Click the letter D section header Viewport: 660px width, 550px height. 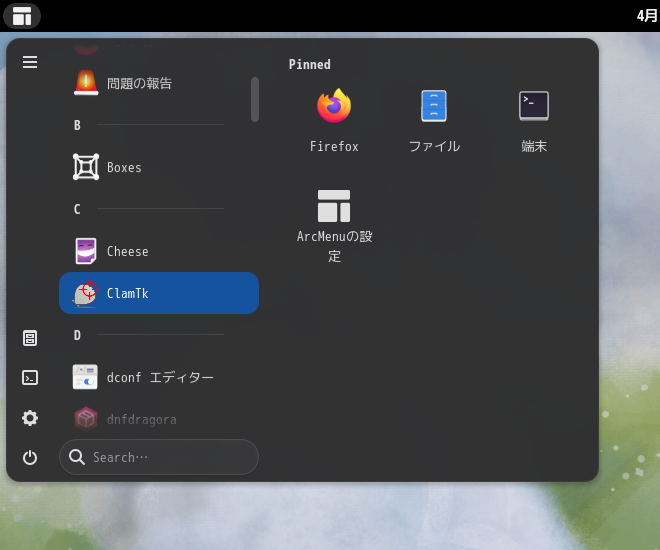point(77,335)
